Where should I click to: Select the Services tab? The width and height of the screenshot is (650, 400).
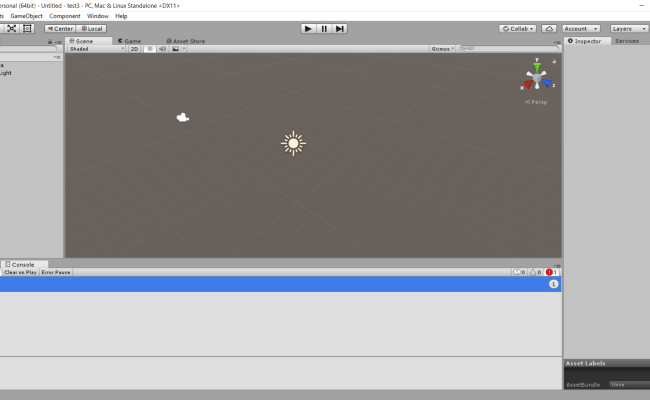tap(627, 41)
